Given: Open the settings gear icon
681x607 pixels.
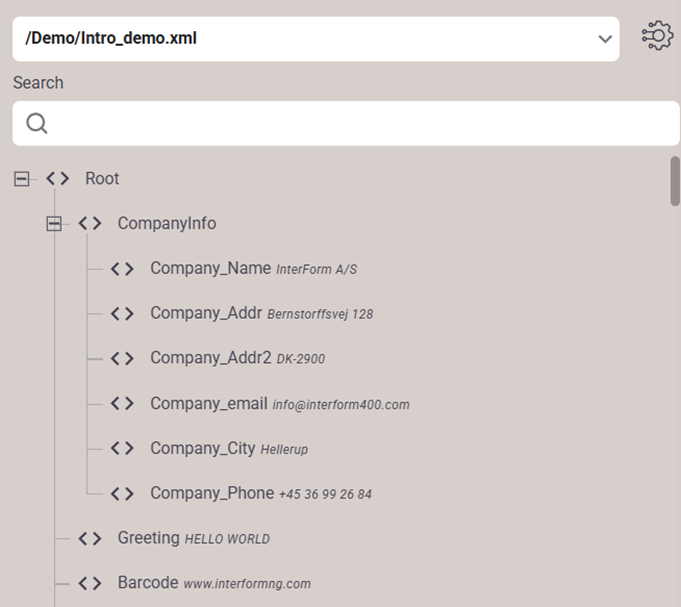Looking at the screenshot, I should point(657,36).
